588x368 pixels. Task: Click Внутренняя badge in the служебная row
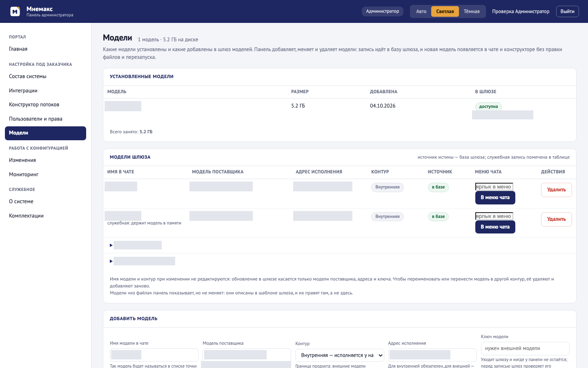(388, 217)
